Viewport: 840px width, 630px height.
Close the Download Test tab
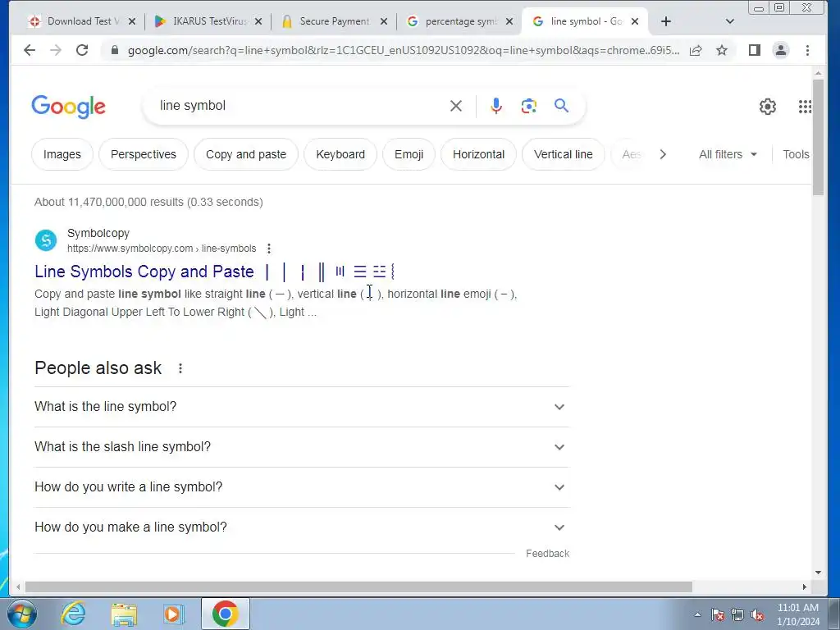click(132, 21)
